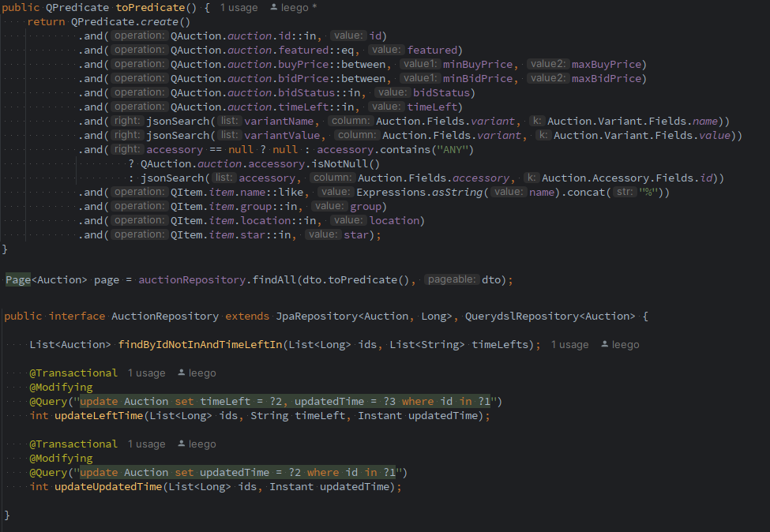
Task: Click the author icon on the findByIdNotInAndTimeLeftIn line
Action: pos(604,344)
